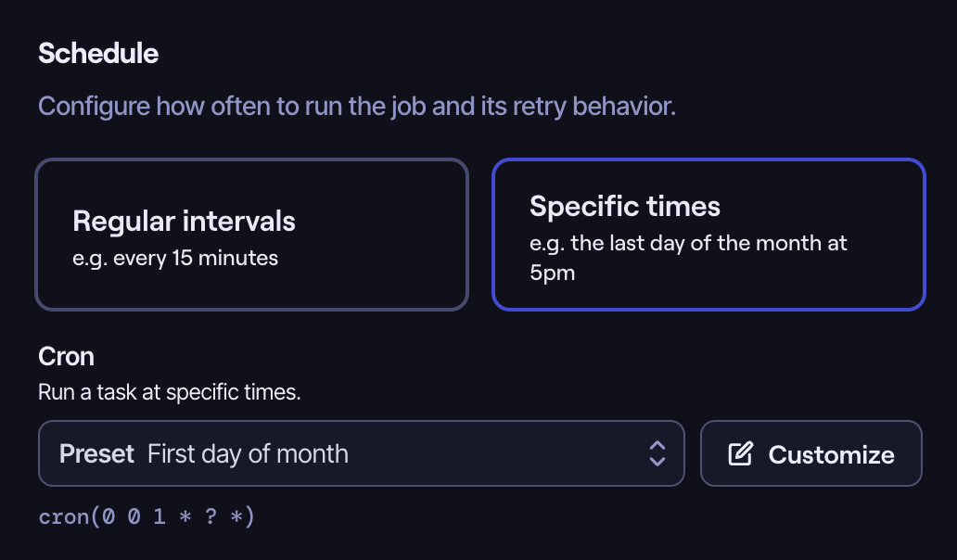The image size is (957, 560).
Task: Click "First day of month" preset value
Action: [x=249, y=453]
